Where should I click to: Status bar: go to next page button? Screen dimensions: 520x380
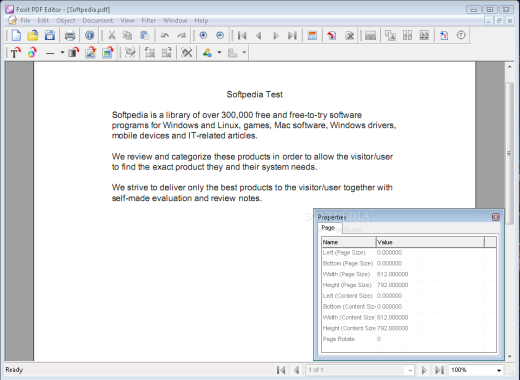pyautogui.click(x=424, y=370)
